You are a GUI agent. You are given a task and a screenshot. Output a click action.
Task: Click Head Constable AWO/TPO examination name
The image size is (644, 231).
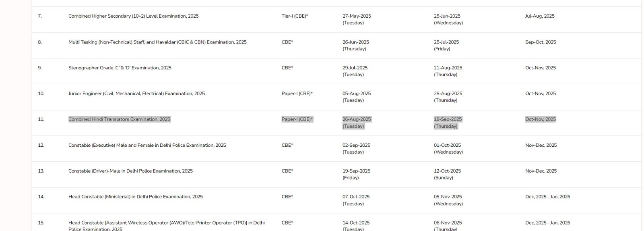click(x=167, y=226)
